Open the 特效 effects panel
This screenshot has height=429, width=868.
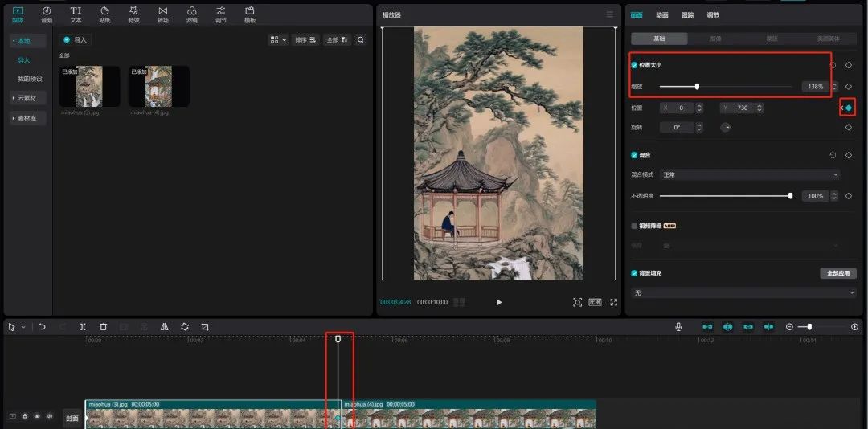(x=134, y=15)
